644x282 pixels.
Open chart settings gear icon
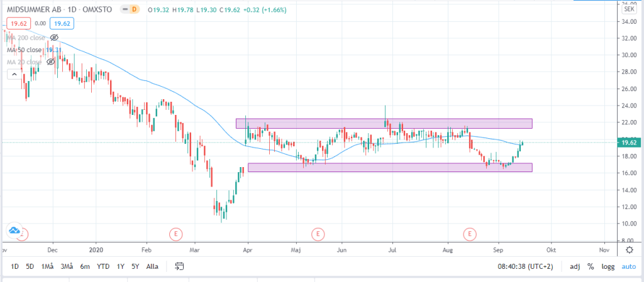(x=630, y=249)
